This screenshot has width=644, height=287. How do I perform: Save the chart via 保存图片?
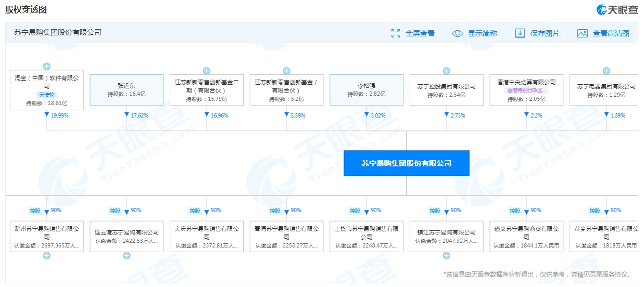tap(537, 33)
